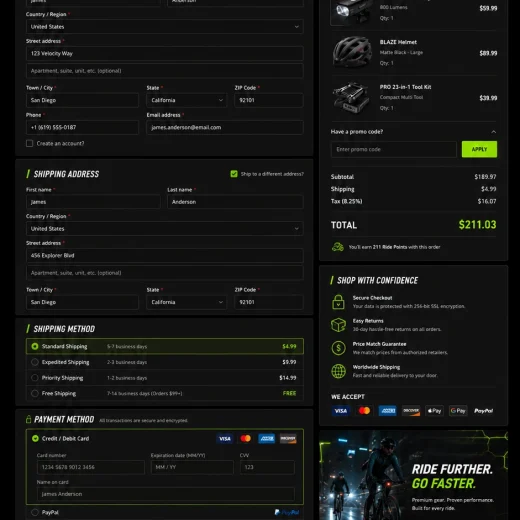
Task: Open billing Country / Region dropdown
Action: pyautogui.click(x=165, y=27)
